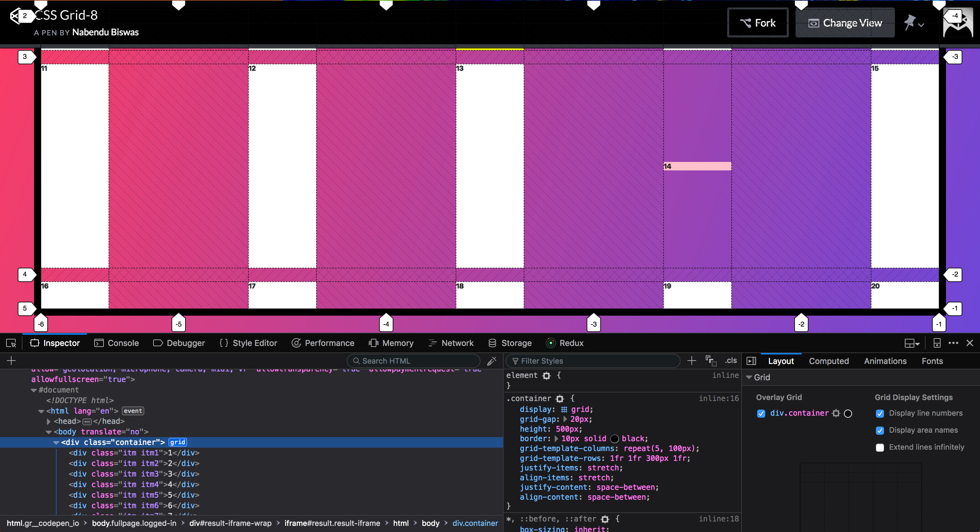Select the div class="itm itm1" row
The height and width of the screenshot is (532, 980).
click(251, 453)
